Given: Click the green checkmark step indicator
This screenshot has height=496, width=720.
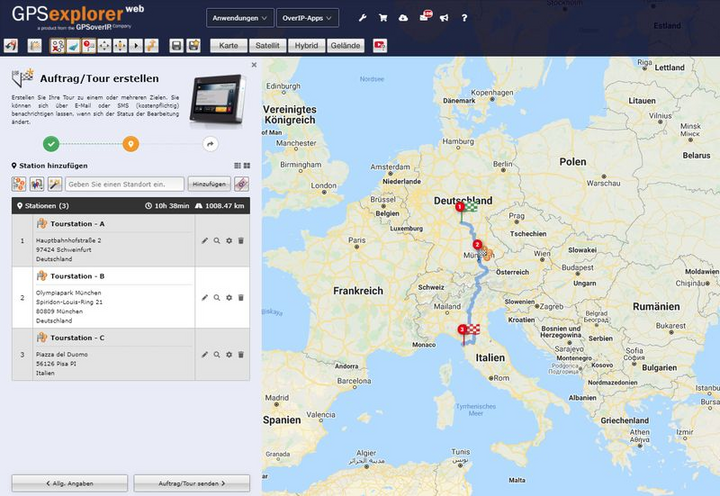Looking at the screenshot, I should 51,144.
